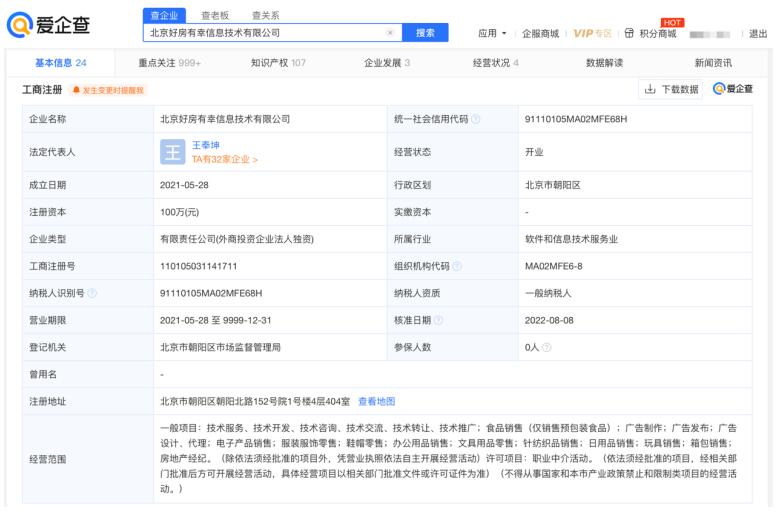Click the 积分商城 gift icon
The width and height of the screenshot is (780, 520).
[628, 33]
